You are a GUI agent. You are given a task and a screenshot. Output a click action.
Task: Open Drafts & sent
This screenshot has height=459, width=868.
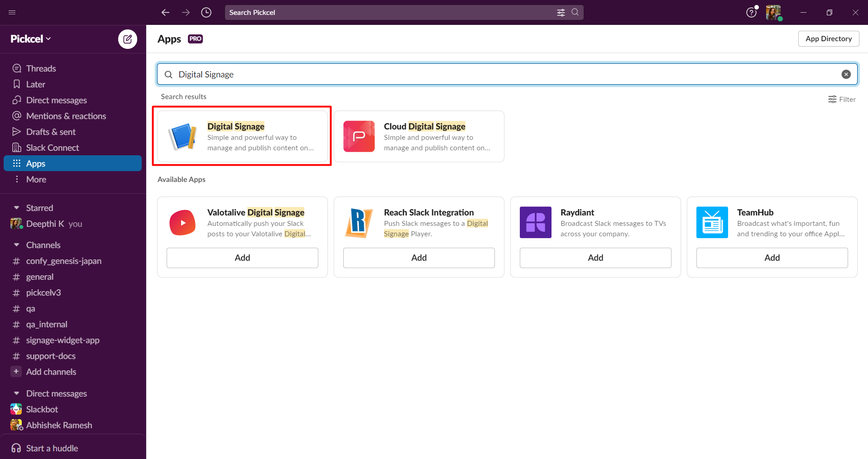(x=72, y=132)
